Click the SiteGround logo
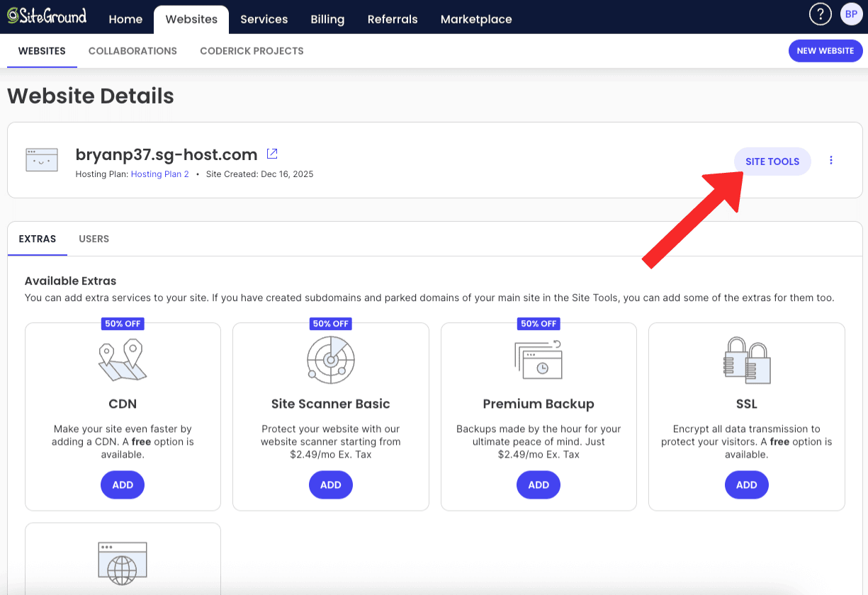 [x=47, y=16]
